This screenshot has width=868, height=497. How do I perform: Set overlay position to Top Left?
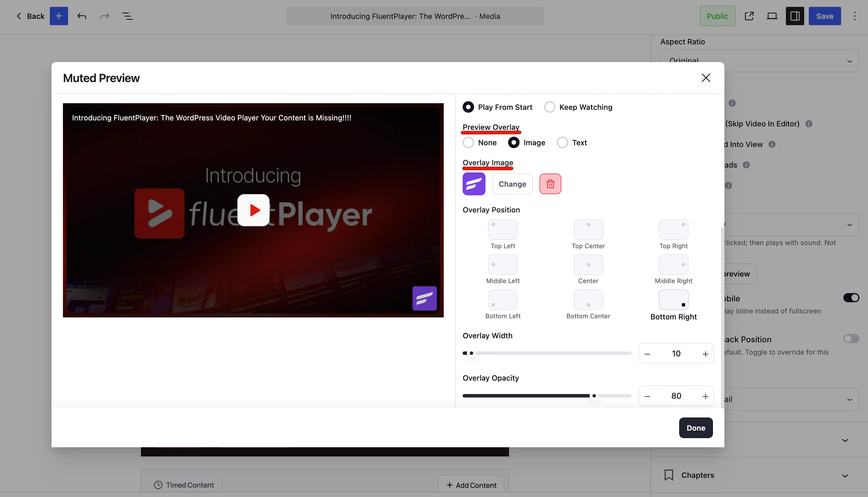503,229
